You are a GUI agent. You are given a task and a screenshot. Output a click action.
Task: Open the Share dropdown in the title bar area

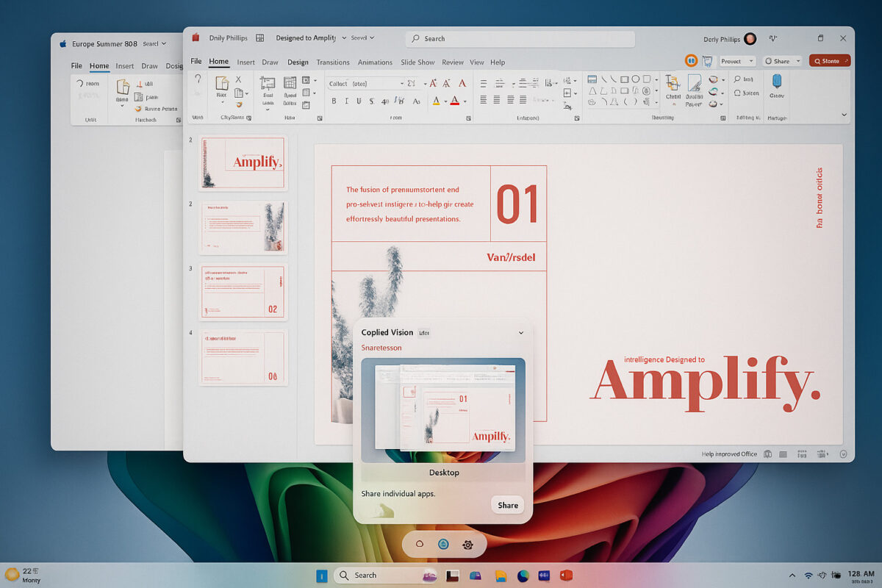click(x=782, y=61)
